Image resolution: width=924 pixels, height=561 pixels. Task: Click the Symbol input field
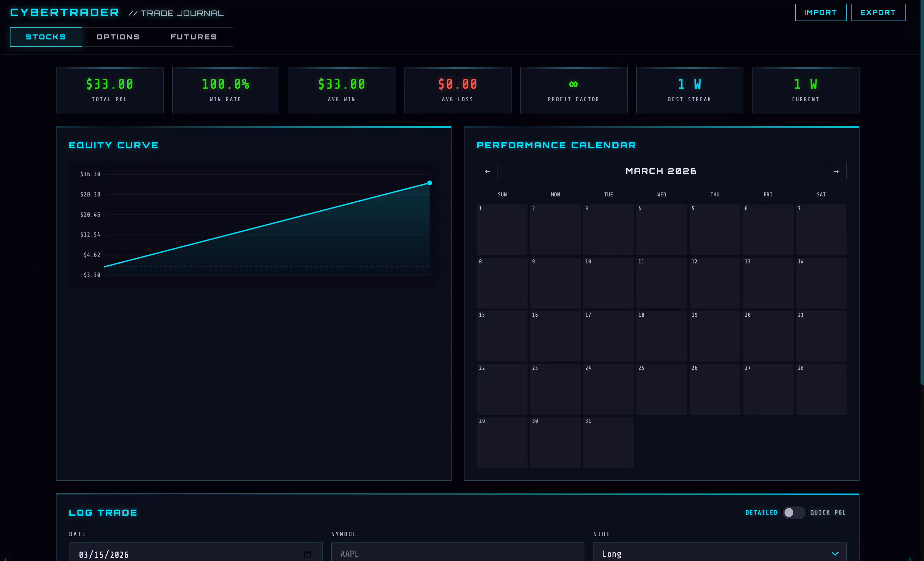457,553
